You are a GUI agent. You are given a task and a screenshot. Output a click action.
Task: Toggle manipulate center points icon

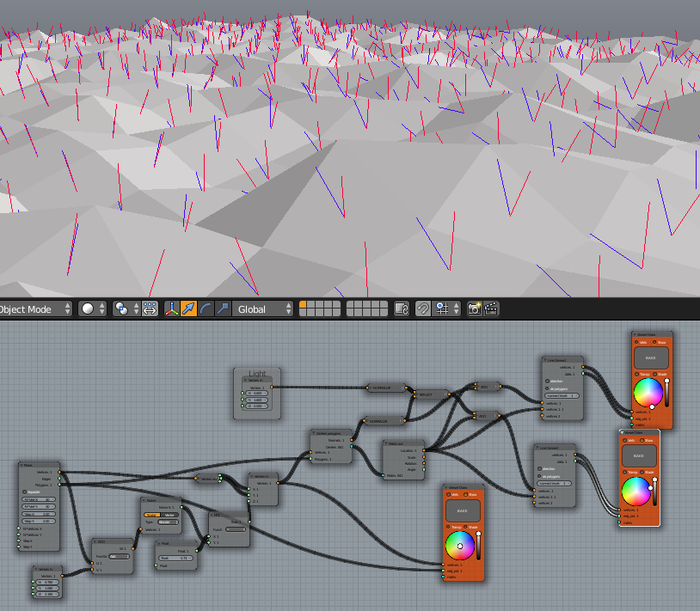pyautogui.click(x=150, y=309)
